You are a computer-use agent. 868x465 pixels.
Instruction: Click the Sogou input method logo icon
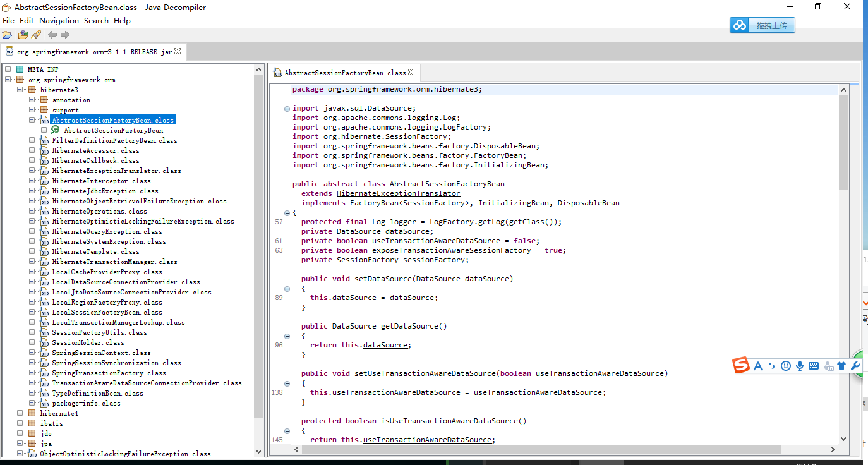coord(741,365)
